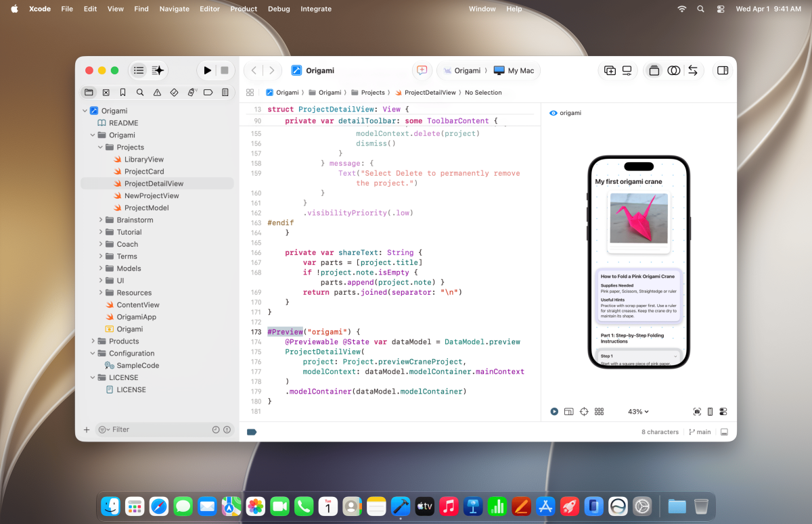Select the selectable preview mode icon
This screenshot has width=812, height=524.
pos(569,412)
